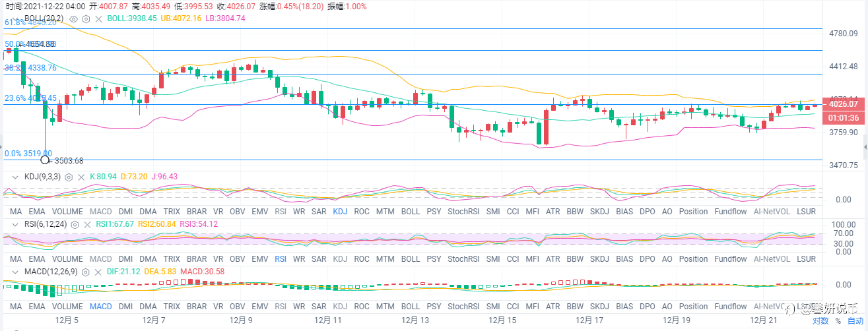Select BOLL tab in the RSI panel row

point(410,259)
